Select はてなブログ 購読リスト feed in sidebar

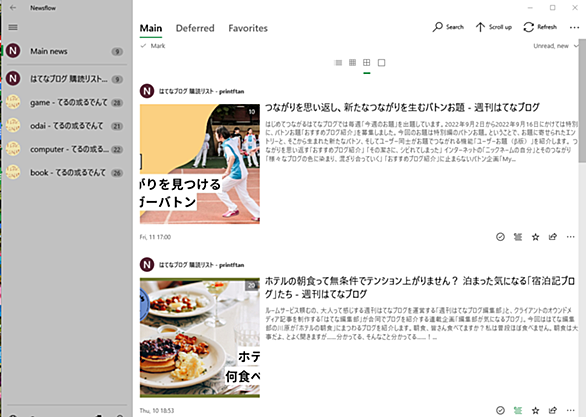click(x=66, y=79)
